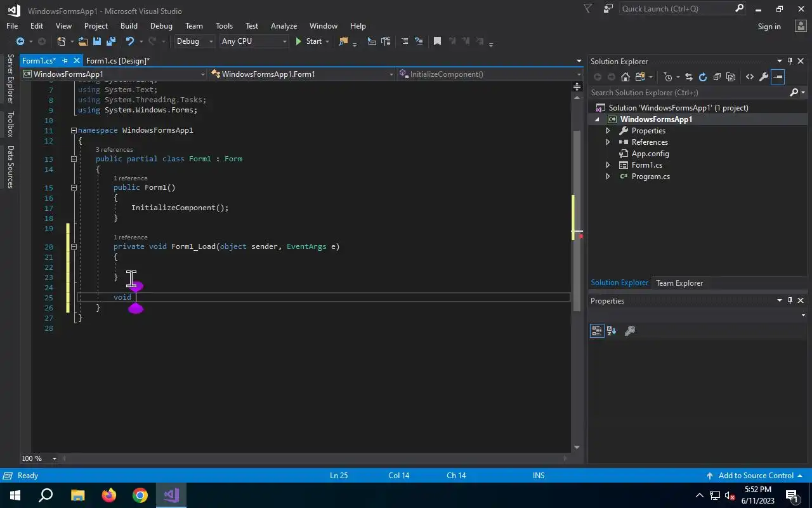Open the Send Feedback icon in title bar
The width and height of the screenshot is (812, 508).
pyautogui.click(x=608, y=9)
